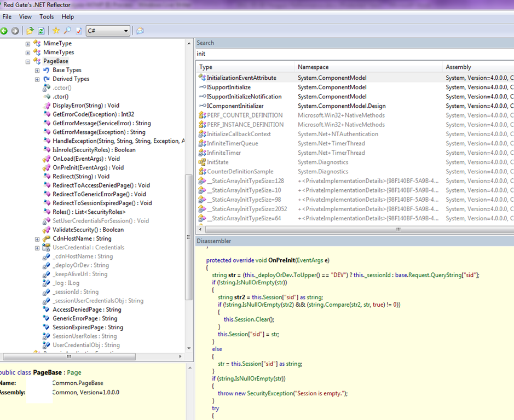Click the green Back navigation arrow
514x420 pixels.
click(x=4, y=31)
